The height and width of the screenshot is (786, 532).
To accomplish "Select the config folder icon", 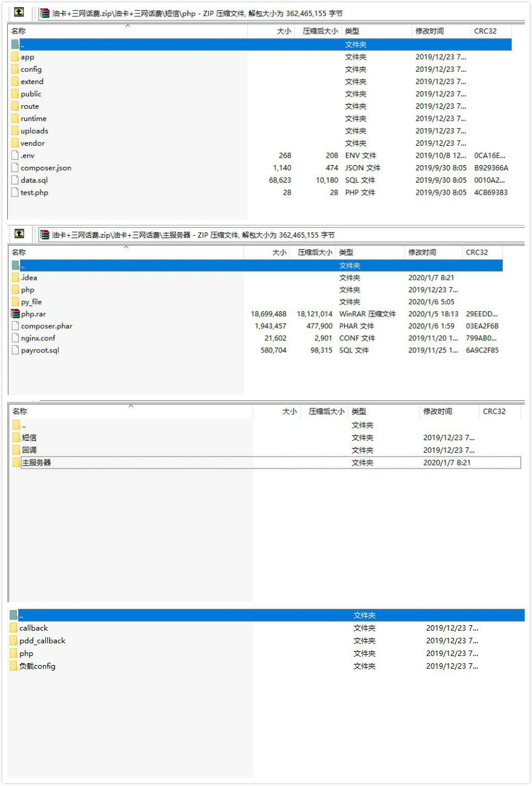I will point(15,69).
